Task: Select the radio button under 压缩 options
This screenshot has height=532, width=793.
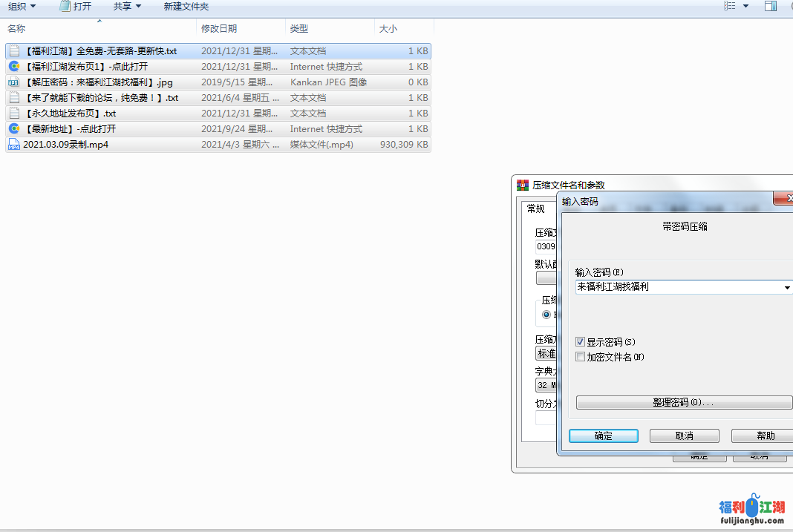Action: tap(546, 313)
